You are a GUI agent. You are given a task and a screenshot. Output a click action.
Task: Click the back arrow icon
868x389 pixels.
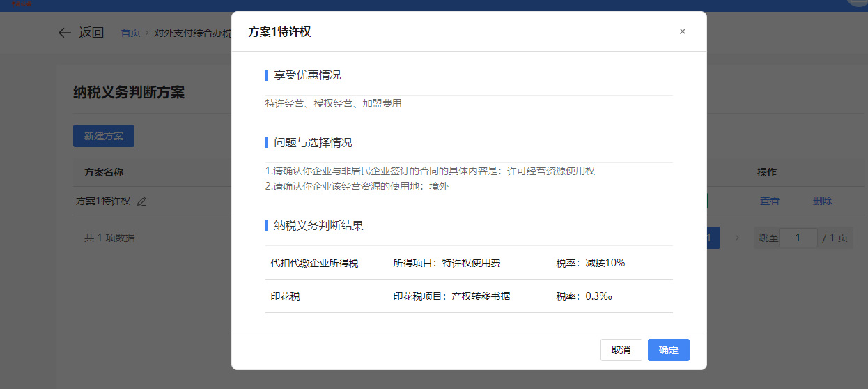point(65,33)
